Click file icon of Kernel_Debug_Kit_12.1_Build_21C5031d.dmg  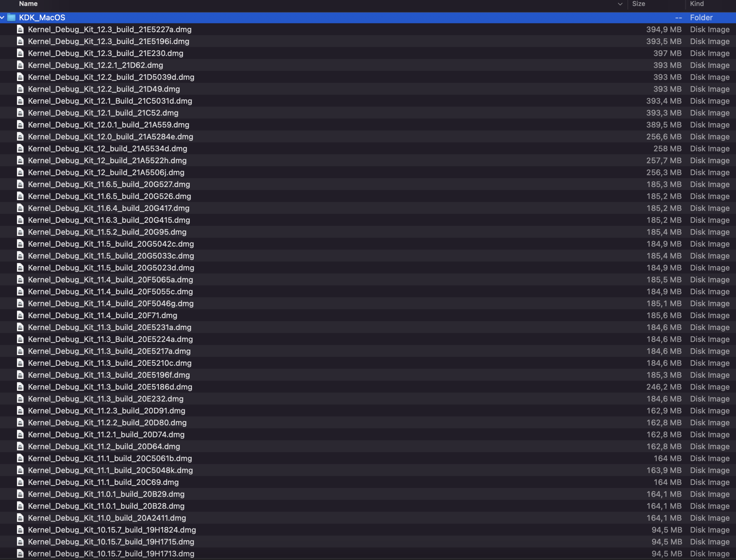(20, 101)
